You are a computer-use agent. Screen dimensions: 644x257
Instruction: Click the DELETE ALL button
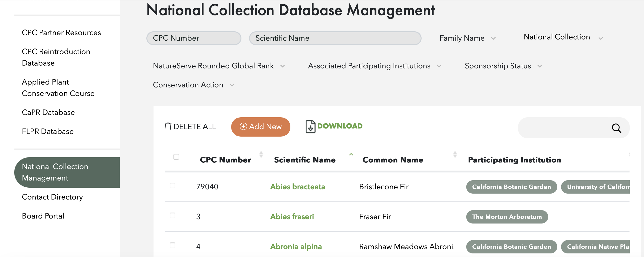tap(190, 127)
